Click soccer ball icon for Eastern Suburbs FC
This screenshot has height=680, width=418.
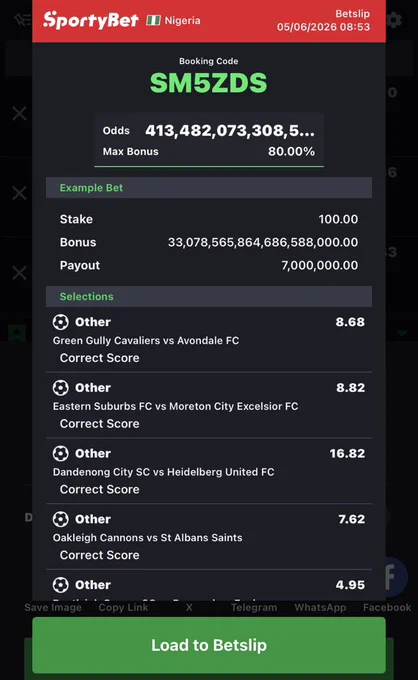(x=61, y=388)
